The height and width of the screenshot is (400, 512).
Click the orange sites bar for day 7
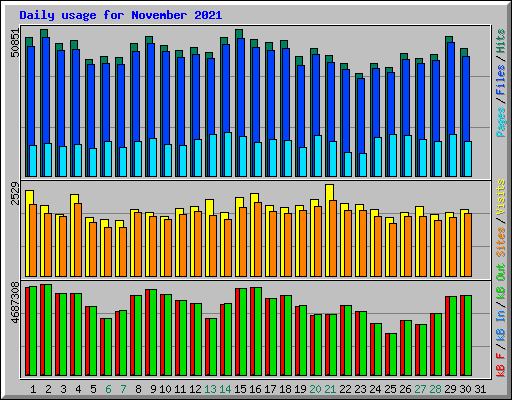[123, 252]
